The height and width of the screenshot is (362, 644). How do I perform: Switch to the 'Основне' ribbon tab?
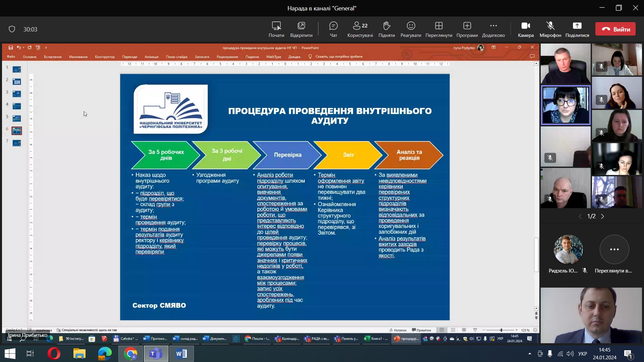point(30,57)
